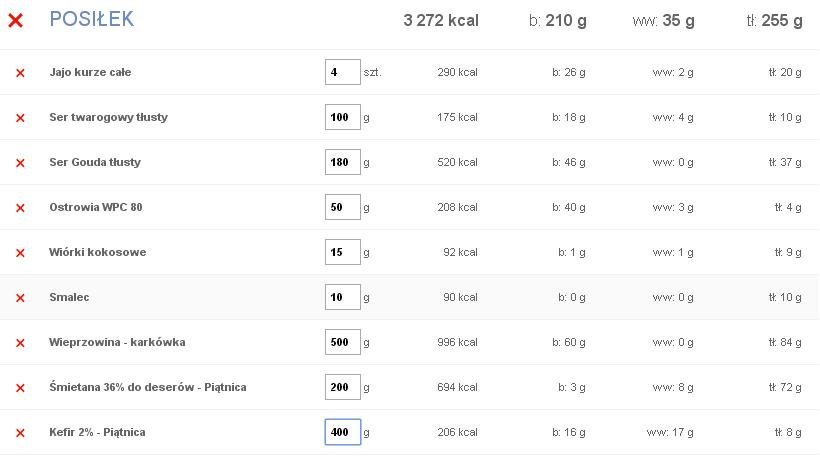Delete the Ser Gouda tłusty entry
Image resolution: width=820 pixels, height=459 pixels.
[20, 163]
